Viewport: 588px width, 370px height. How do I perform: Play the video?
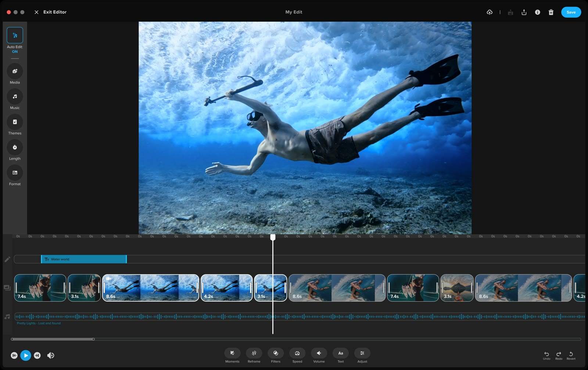pos(26,355)
